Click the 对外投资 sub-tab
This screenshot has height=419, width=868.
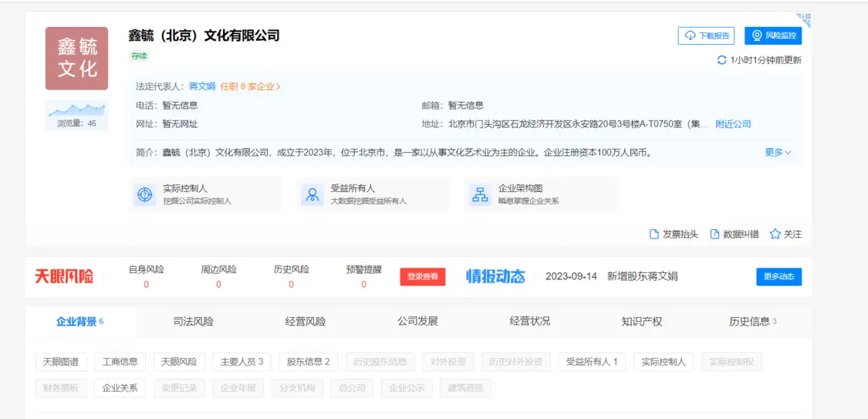(x=448, y=362)
